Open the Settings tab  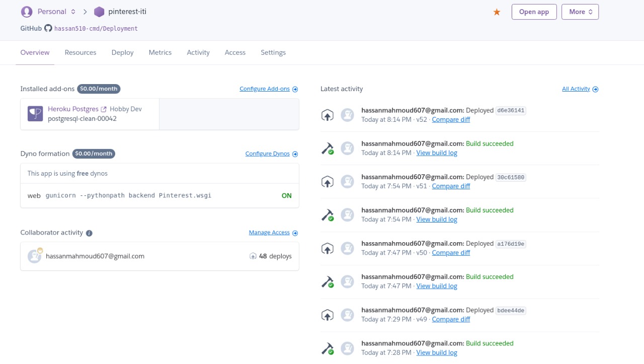[x=273, y=52]
